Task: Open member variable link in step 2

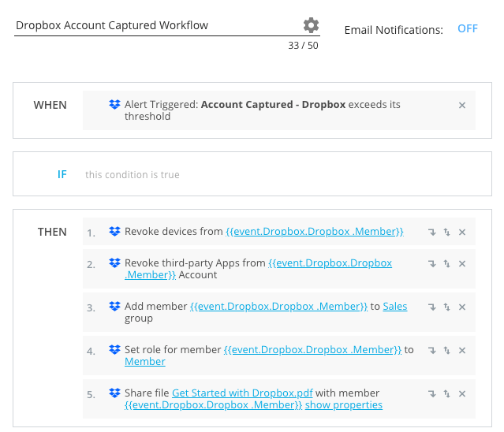Action: [330, 263]
